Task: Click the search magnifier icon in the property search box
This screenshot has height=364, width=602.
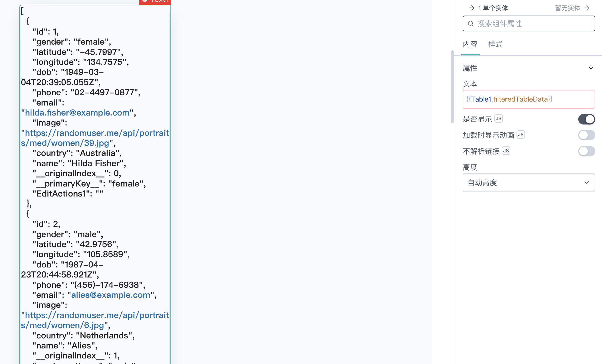Action: (471, 24)
